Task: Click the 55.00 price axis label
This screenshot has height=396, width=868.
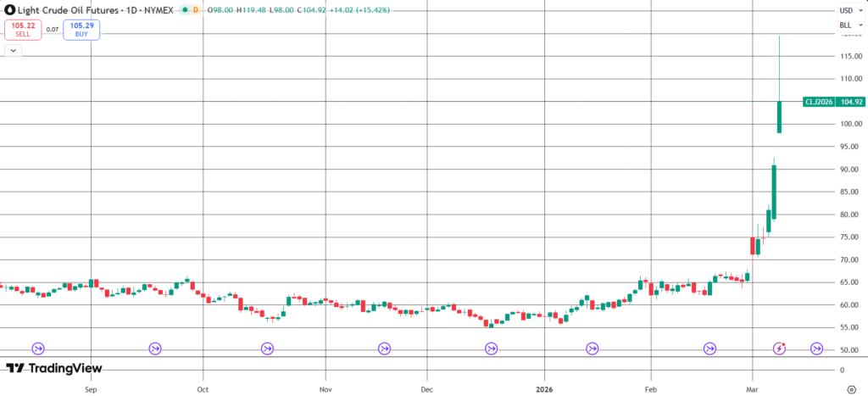Action: click(x=851, y=328)
